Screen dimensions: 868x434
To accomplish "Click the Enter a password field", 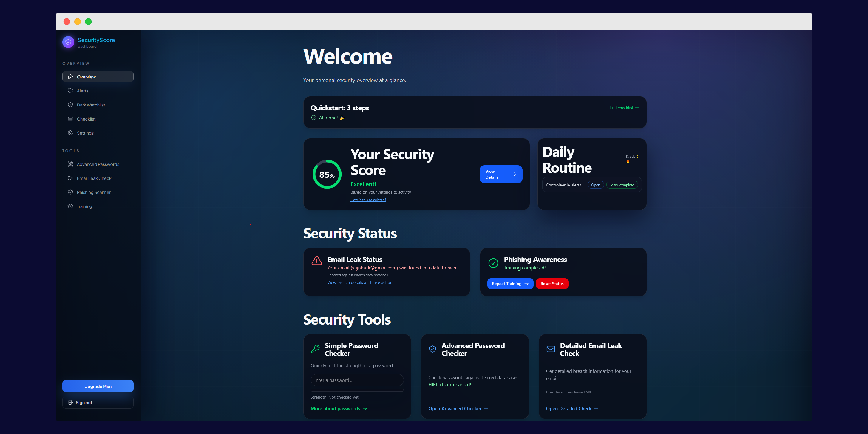I will coord(357,380).
